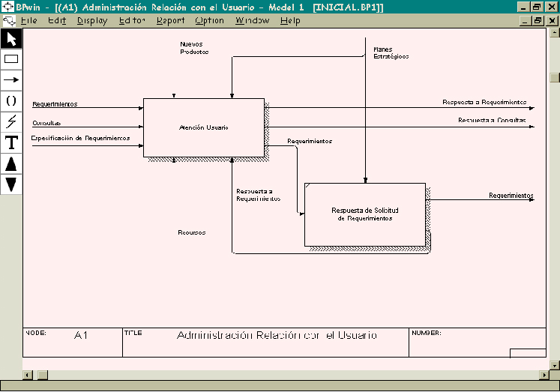Select the tunnel parentheses tool
The width and height of the screenshot is (560, 392).
coord(11,100)
